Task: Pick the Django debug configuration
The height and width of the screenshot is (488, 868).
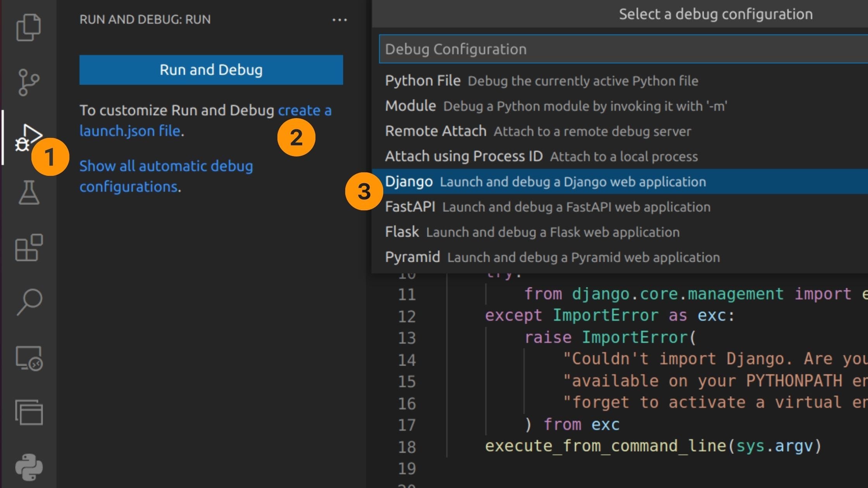Action: tap(409, 182)
